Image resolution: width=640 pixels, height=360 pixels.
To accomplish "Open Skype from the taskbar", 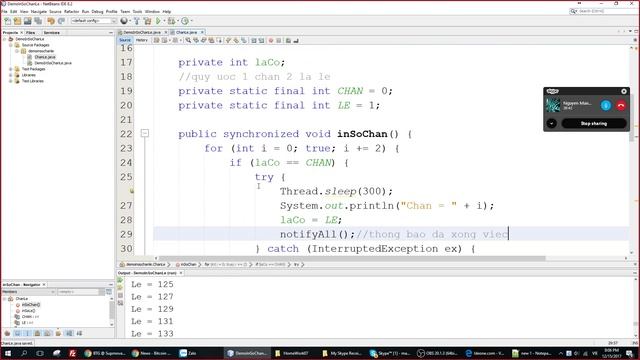I will (x=390, y=353).
